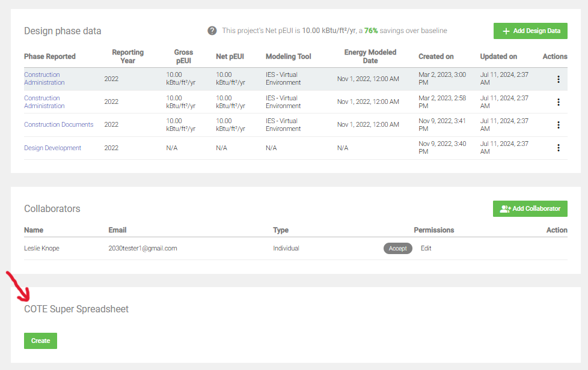Open the Construction Documents phase link
Screen dimensions: 588x370
[58, 125]
